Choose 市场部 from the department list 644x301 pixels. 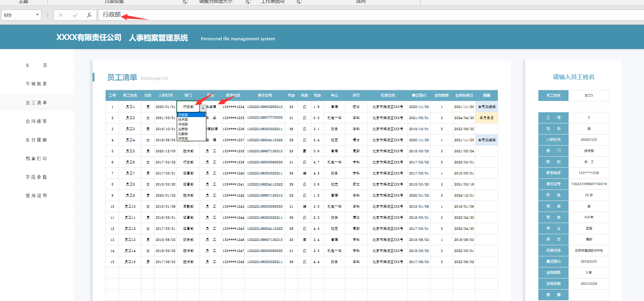tap(191, 124)
